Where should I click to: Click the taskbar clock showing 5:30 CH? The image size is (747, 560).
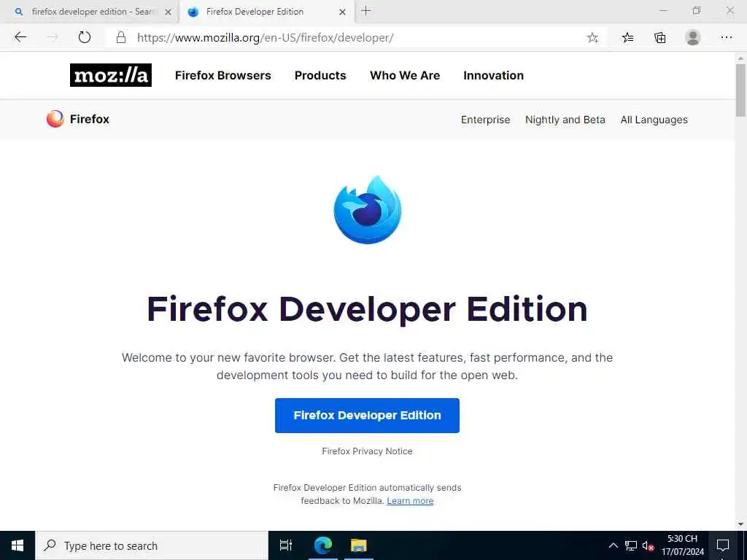[683, 545]
